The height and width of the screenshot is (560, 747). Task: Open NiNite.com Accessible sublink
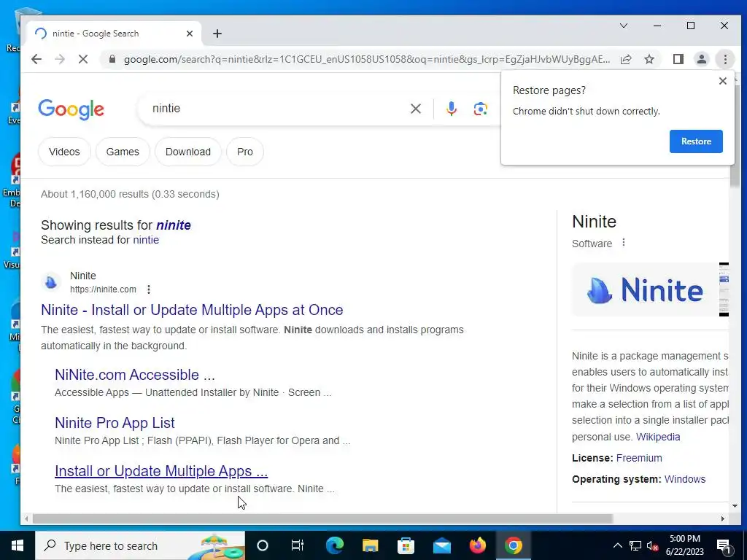tap(135, 374)
